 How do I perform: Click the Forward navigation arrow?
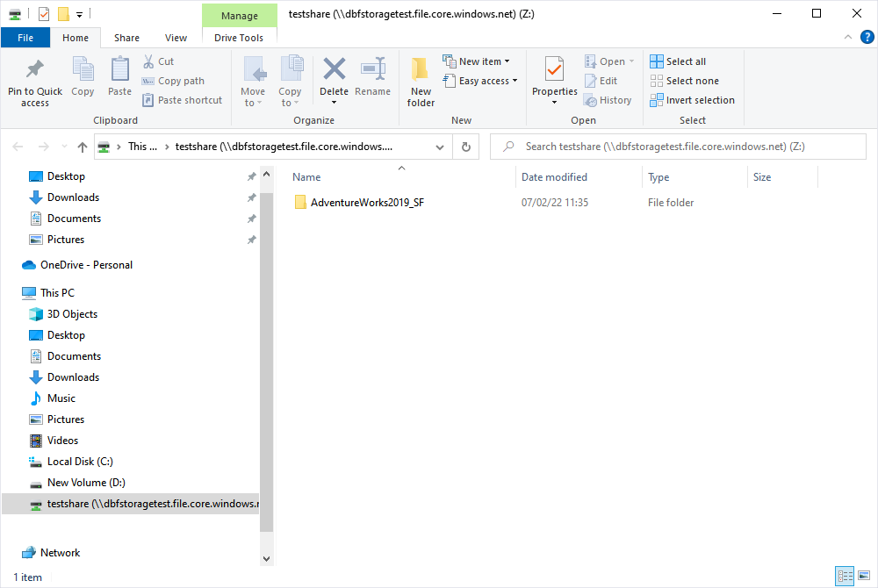pyautogui.click(x=43, y=147)
